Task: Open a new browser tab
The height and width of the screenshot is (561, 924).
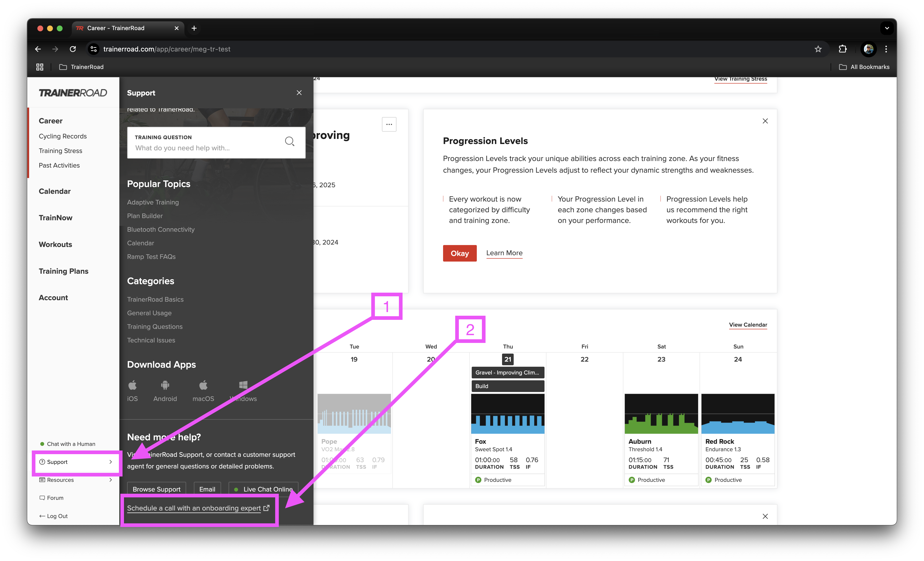Action: pyautogui.click(x=194, y=28)
